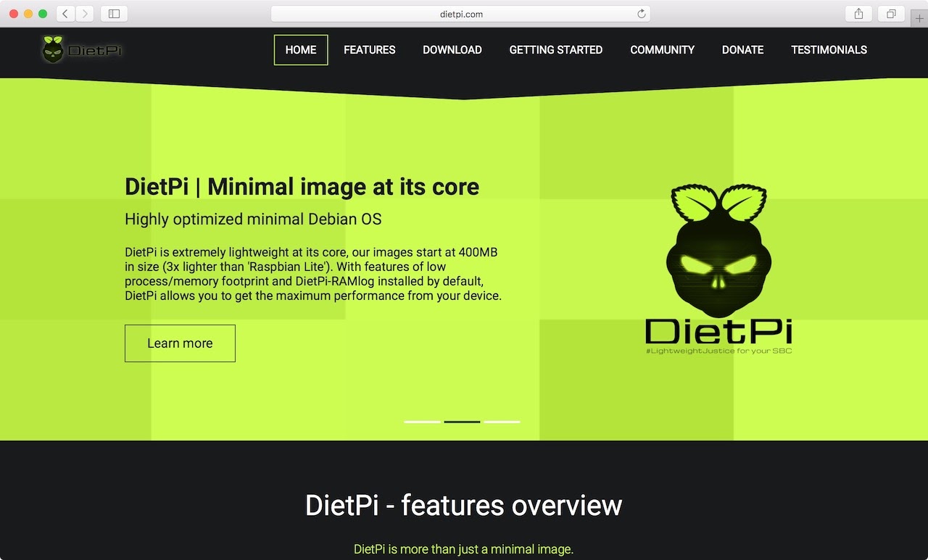The width and height of the screenshot is (928, 560).
Task: Go back with the Safari back arrow
Action: [x=65, y=14]
